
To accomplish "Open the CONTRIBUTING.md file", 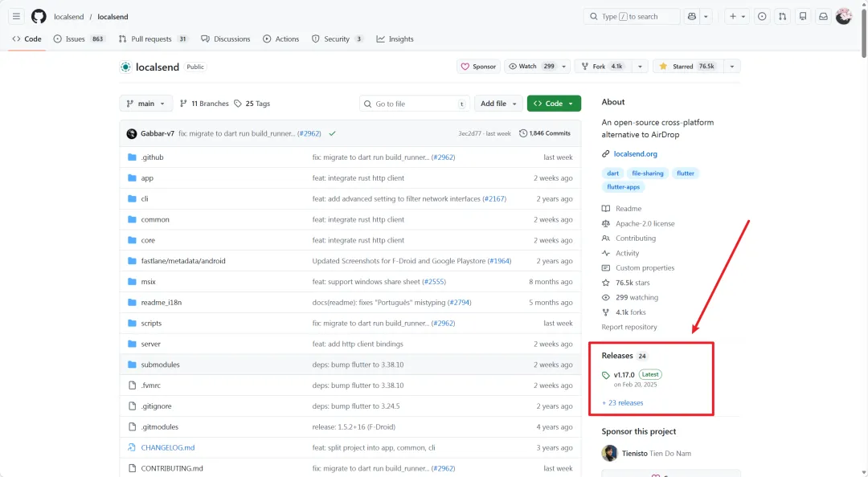I will tap(172, 468).
